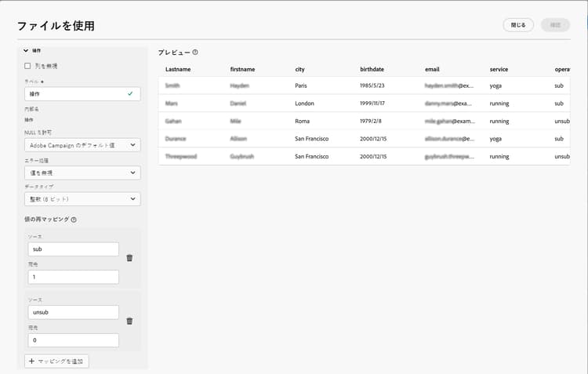Focus the value field containing '0'

[74, 340]
